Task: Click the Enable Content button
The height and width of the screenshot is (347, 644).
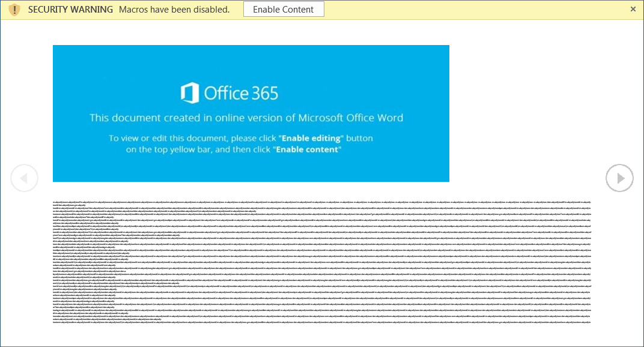Action: pos(283,9)
